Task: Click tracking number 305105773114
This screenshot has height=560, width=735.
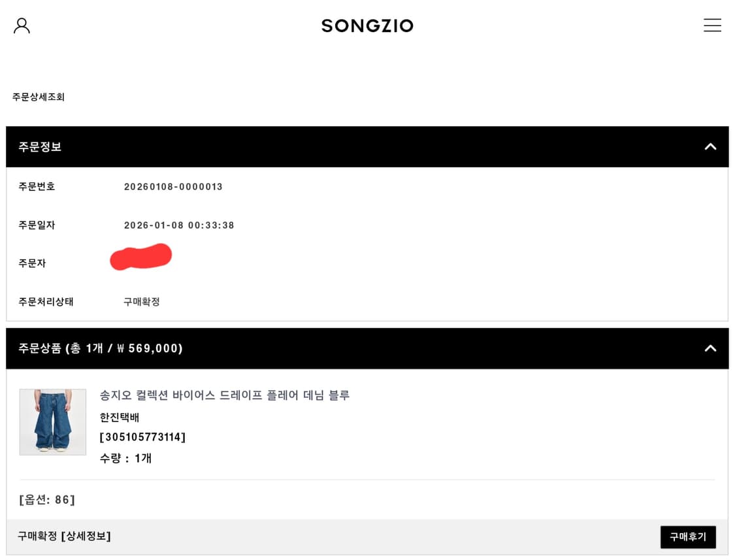Action: click(143, 437)
